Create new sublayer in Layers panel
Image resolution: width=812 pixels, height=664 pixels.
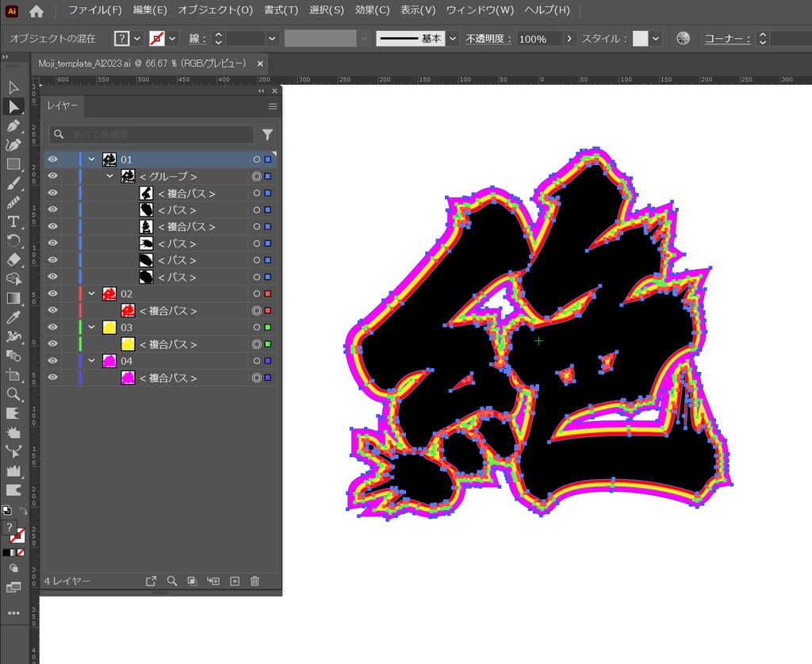(x=213, y=581)
